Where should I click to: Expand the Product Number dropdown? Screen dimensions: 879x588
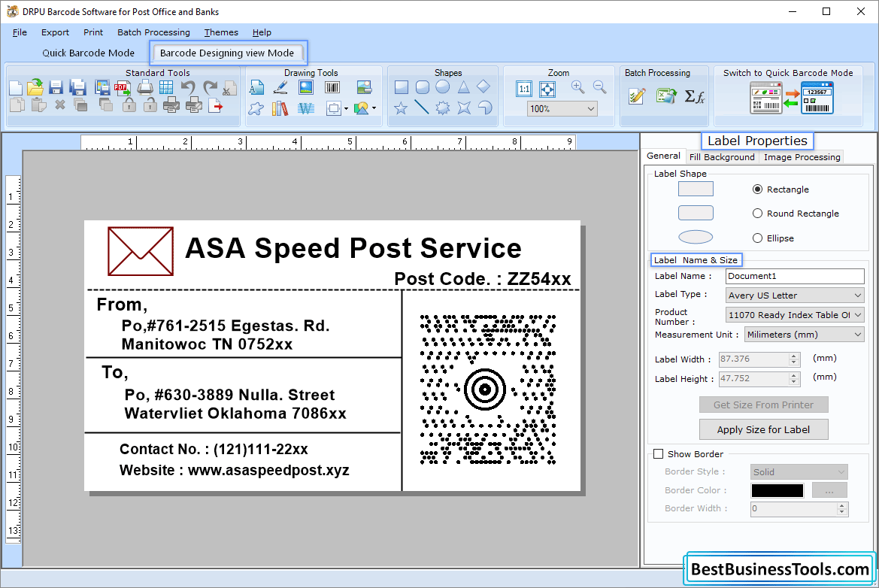point(858,315)
